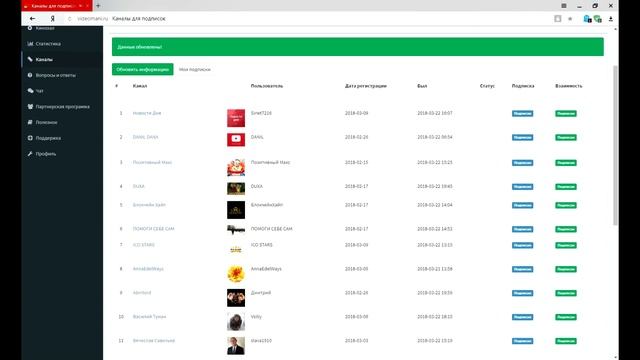Click the reader mode icon in address bar

coord(558,19)
